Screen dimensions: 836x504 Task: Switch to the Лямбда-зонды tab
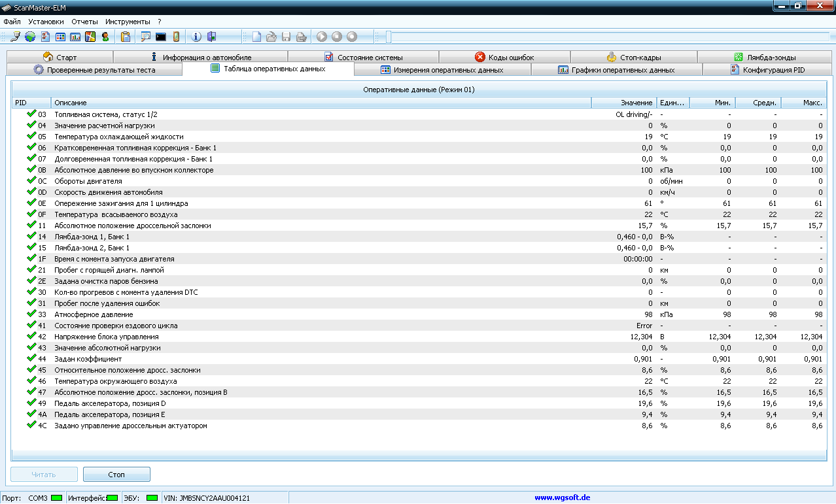click(x=765, y=58)
